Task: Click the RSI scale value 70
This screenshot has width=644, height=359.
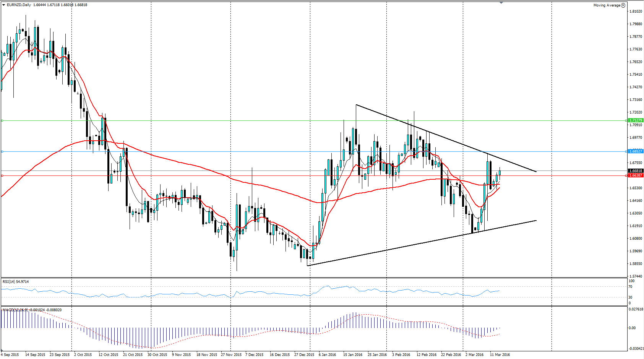Action: click(x=630, y=287)
